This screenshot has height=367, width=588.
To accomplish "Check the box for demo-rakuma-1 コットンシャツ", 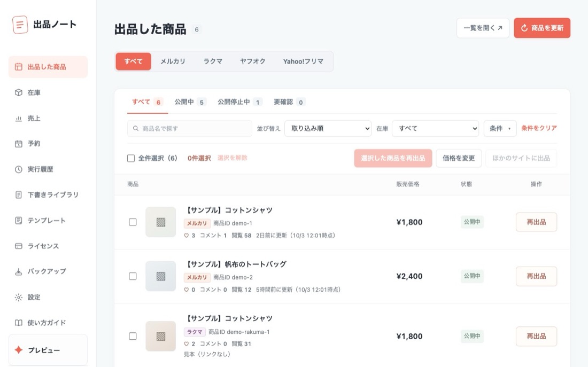I will click(133, 336).
